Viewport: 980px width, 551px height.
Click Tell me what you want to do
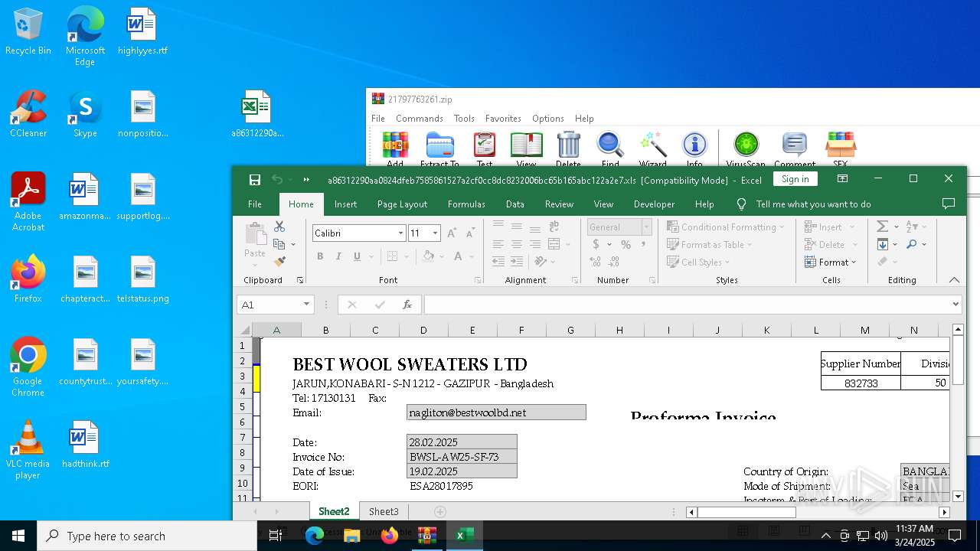click(x=813, y=204)
